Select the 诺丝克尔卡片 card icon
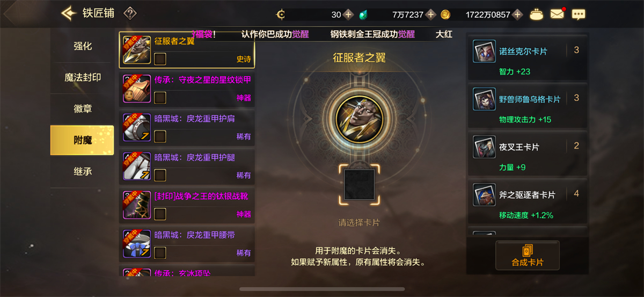Screen dimensions: 644x297 (484, 52)
